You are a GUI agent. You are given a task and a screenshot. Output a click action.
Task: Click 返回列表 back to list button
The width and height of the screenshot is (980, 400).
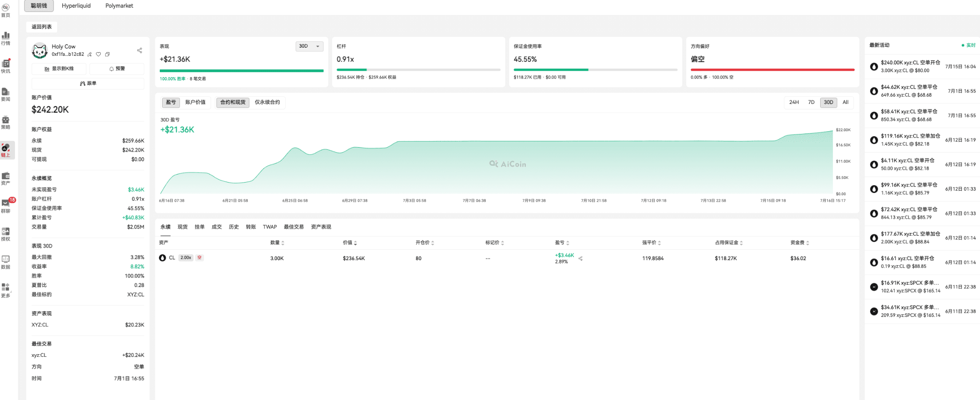(42, 27)
